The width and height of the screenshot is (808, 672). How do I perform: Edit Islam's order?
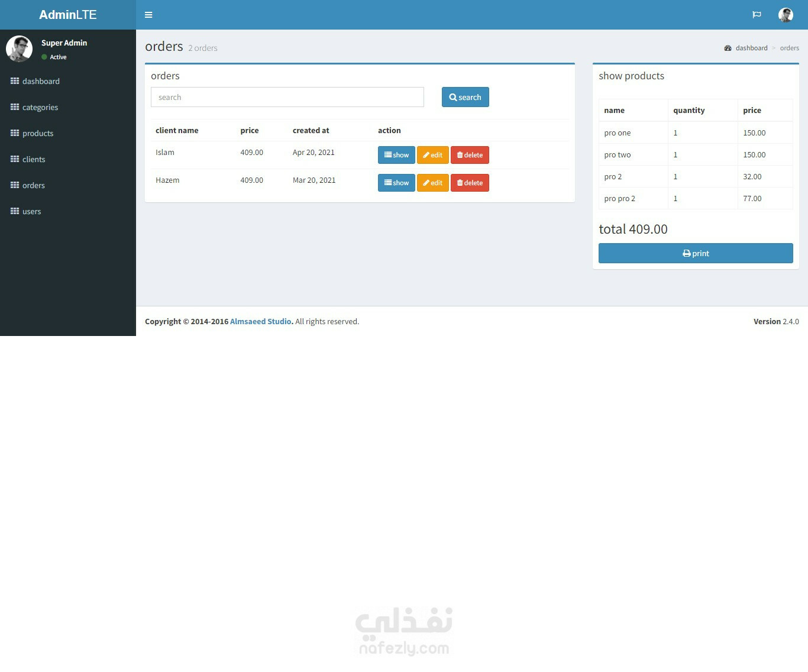pos(433,155)
